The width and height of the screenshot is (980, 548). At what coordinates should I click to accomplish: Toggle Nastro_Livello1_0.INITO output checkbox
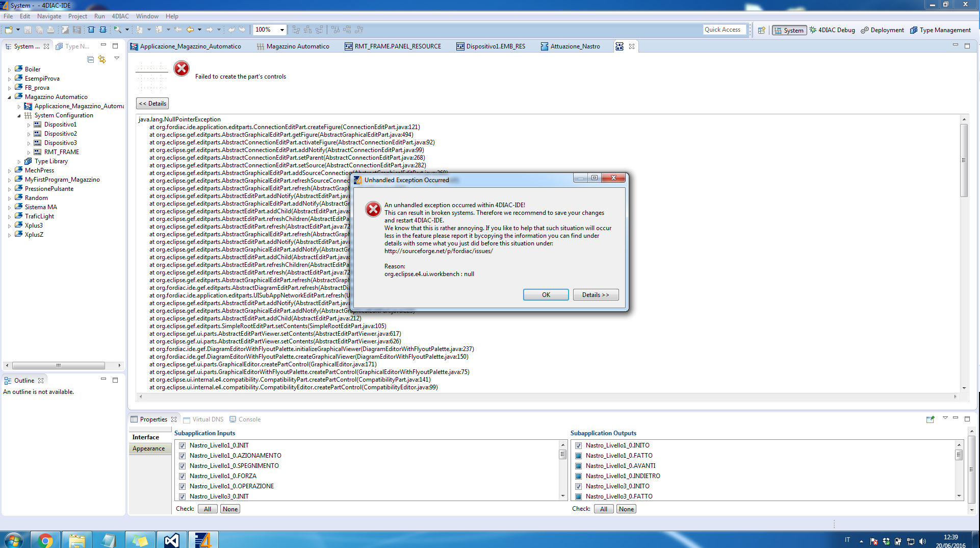pos(578,445)
